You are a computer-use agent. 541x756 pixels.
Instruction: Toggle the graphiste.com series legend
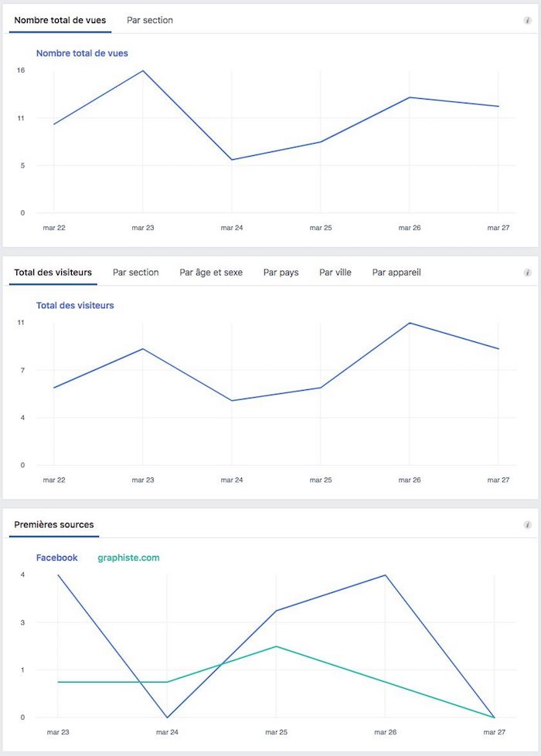pos(128,558)
